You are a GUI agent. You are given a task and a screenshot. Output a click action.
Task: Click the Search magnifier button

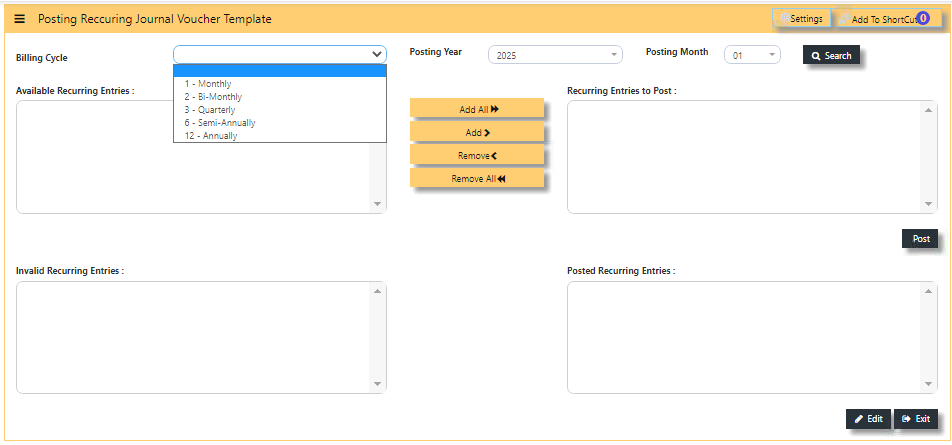[x=831, y=55]
